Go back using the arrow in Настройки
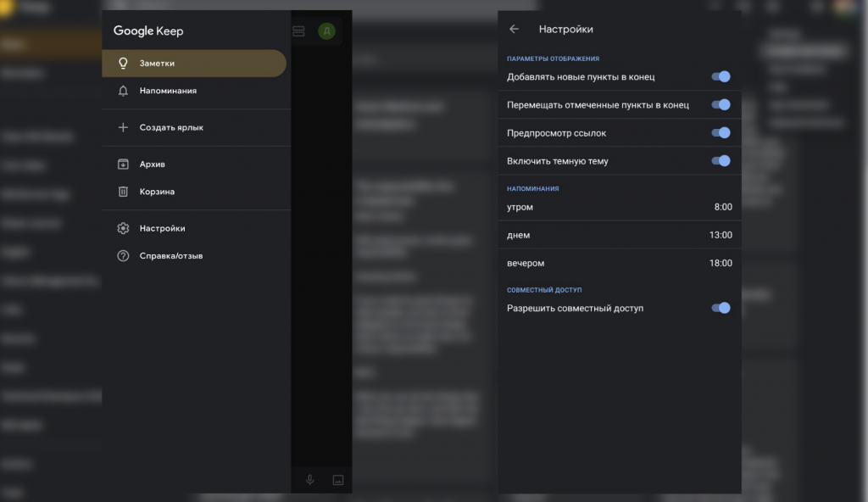Image resolution: width=868 pixels, height=502 pixels. pyautogui.click(x=515, y=29)
